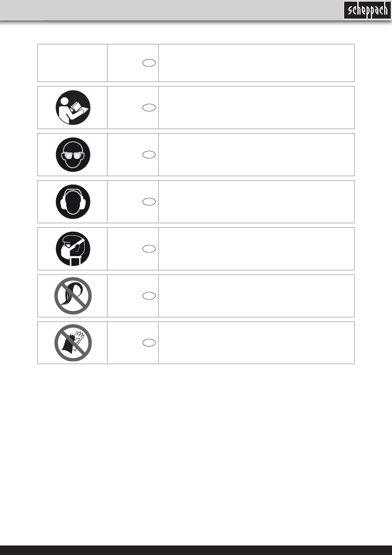Click the blank description cell for the long hair symbol
Image resolution: width=392 pixels, height=555 pixels.
coord(256,296)
